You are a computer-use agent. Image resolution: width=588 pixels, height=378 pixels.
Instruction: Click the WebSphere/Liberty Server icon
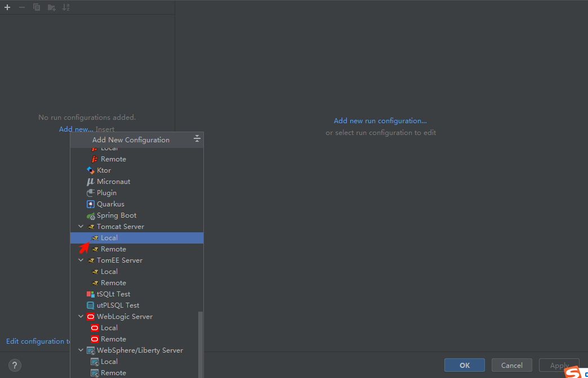[x=90, y=350]
